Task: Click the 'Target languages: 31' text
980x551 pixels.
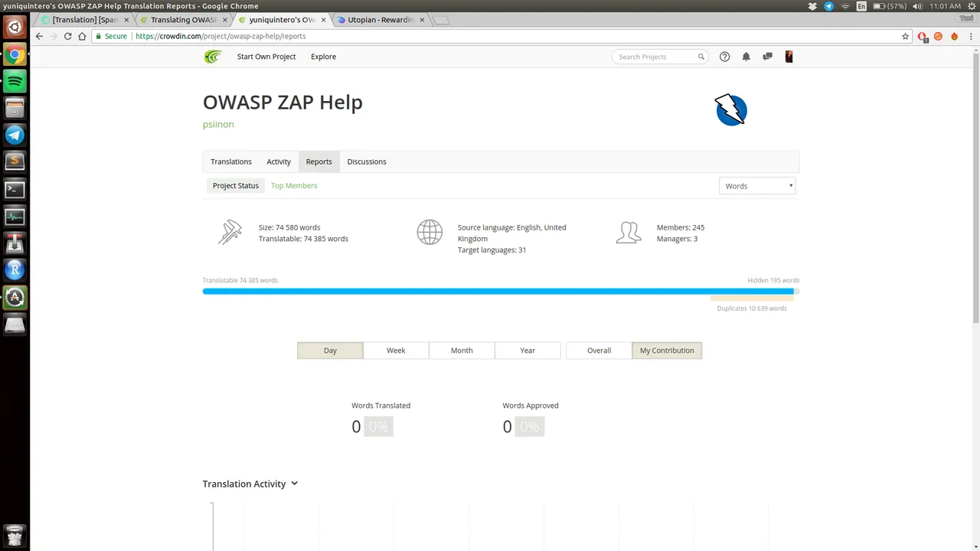Action: pyautogui.click(x=492, y=250)
